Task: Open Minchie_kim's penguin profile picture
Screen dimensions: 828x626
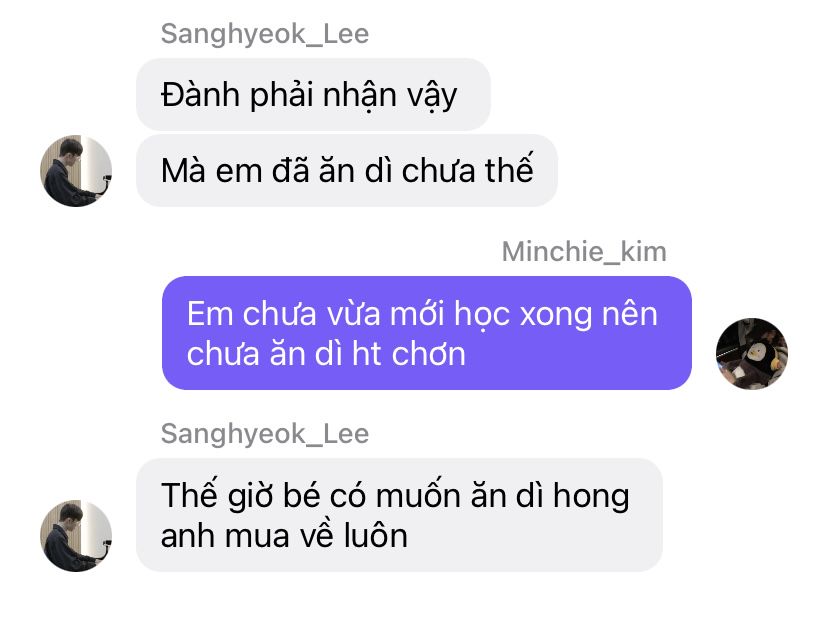Action: coord(752,353)
